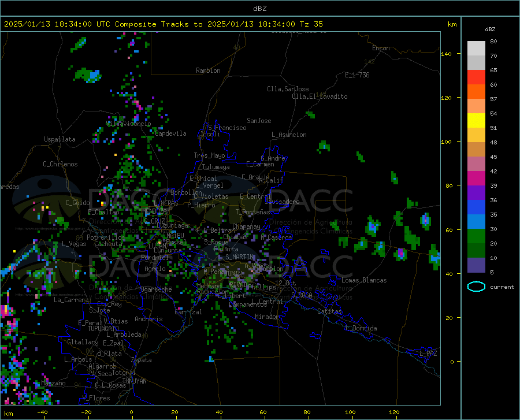This screenshot has width=520, height=420.
Task: Click the 120 km bottom axis tick
Action: (x=394, y=412)
